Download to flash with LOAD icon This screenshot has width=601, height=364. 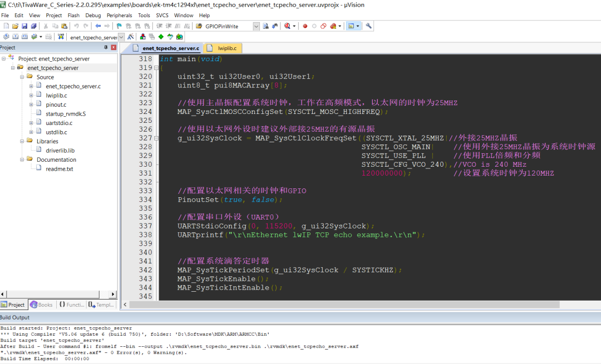[61, 37]
